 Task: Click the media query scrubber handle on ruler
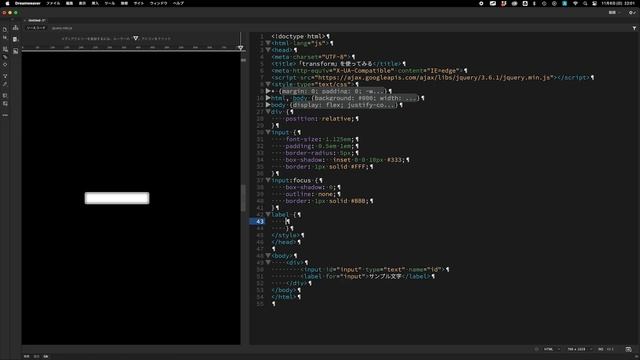click(240, 48)
